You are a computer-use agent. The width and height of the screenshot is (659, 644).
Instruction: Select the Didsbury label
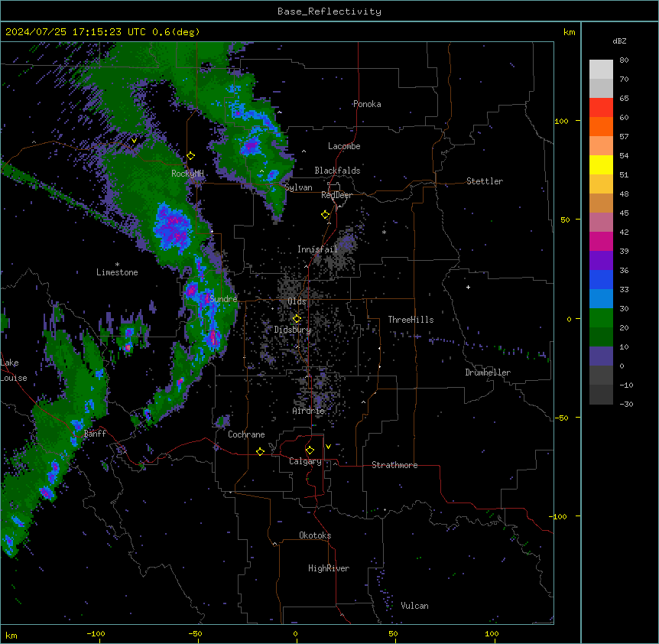pyautogui.click(x=293, y=330)
